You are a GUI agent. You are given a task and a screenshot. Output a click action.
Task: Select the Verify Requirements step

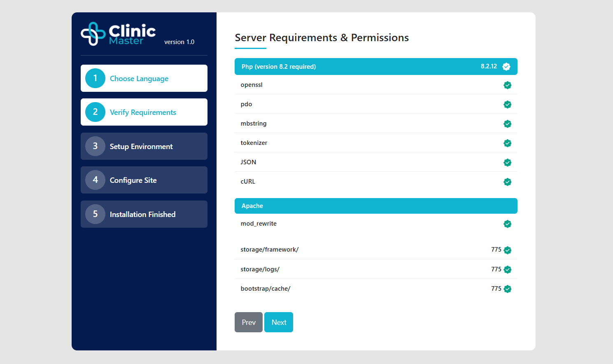144,112
